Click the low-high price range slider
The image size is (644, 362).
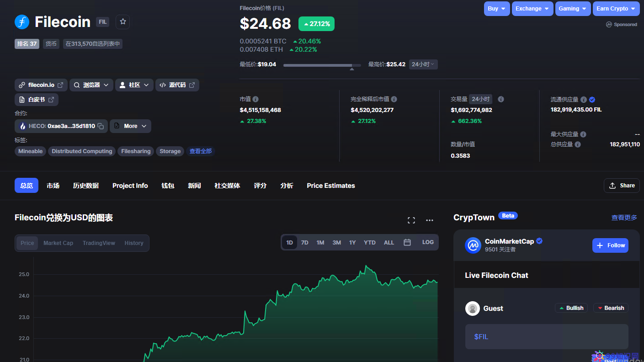coord(322,65)
